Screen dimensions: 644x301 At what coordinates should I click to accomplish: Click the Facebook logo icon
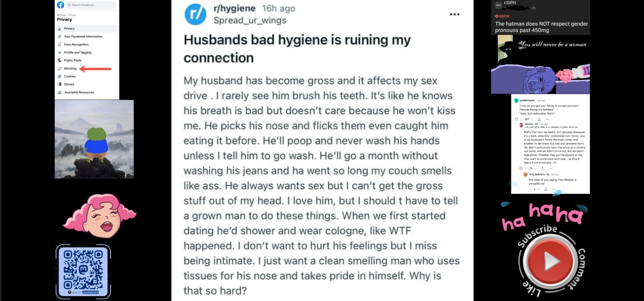click(61, 5)
